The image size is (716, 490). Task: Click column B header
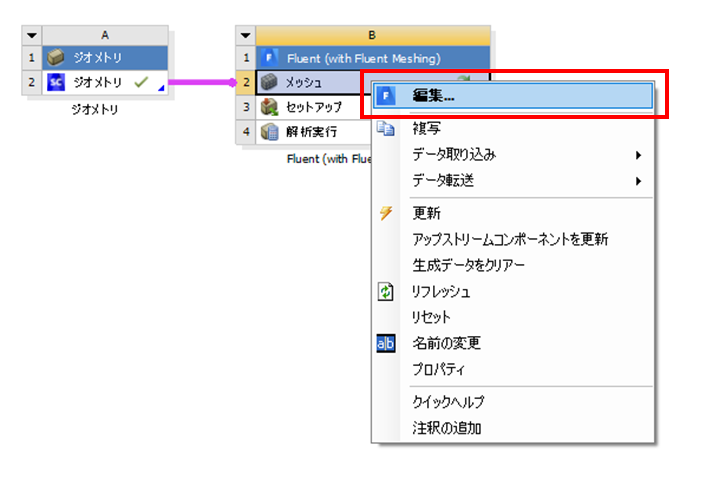tap(373, 35)
